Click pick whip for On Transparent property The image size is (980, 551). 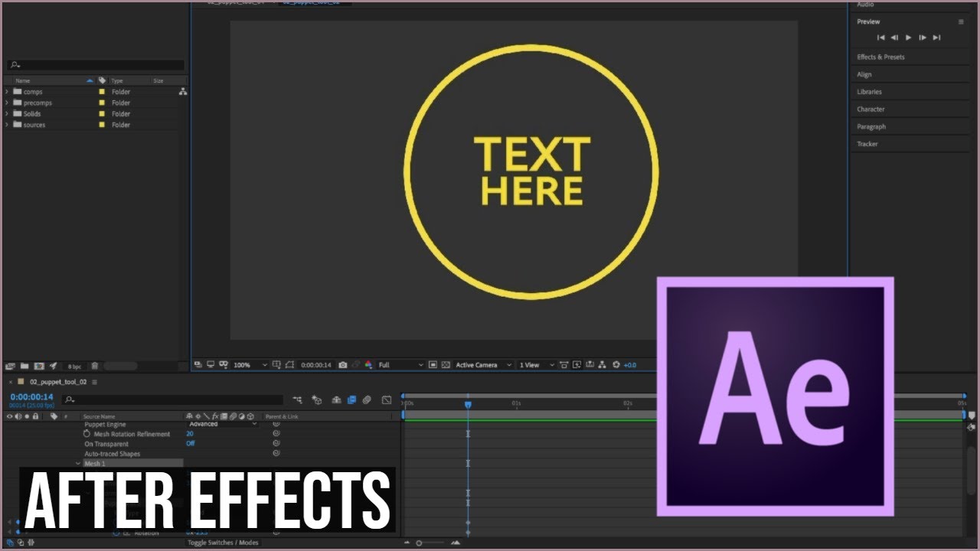tap(276, 444)
